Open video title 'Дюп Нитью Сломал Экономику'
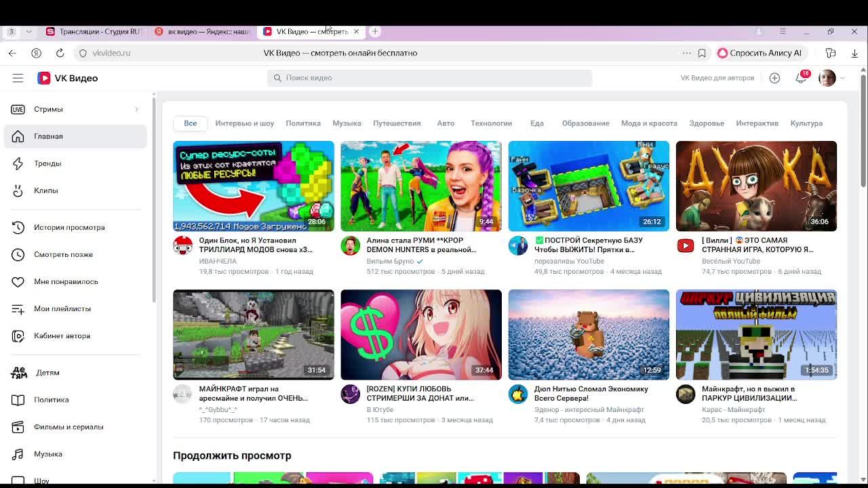Image resolution: width=868 pixels, height=488 pixels. 591,394
